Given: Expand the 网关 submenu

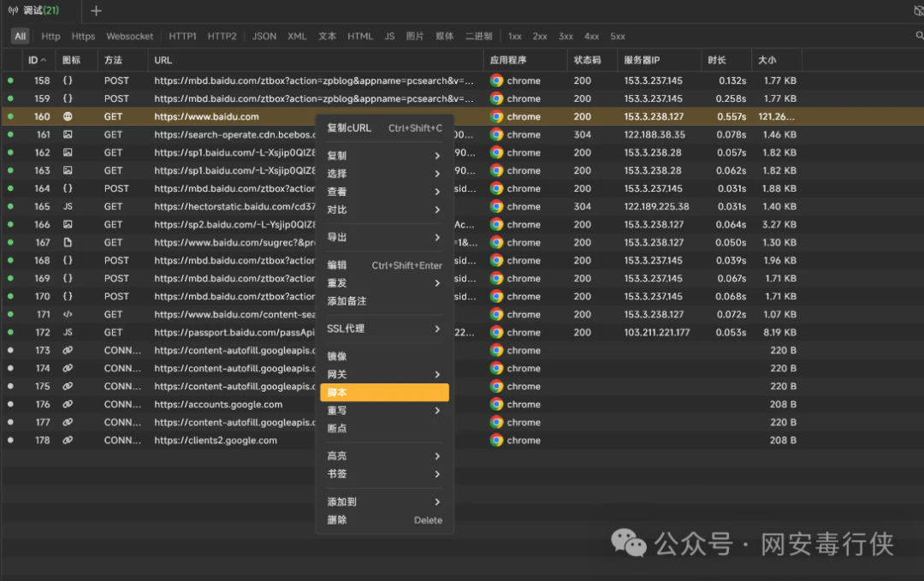Looking at the screenshot, I should point(384,374).
